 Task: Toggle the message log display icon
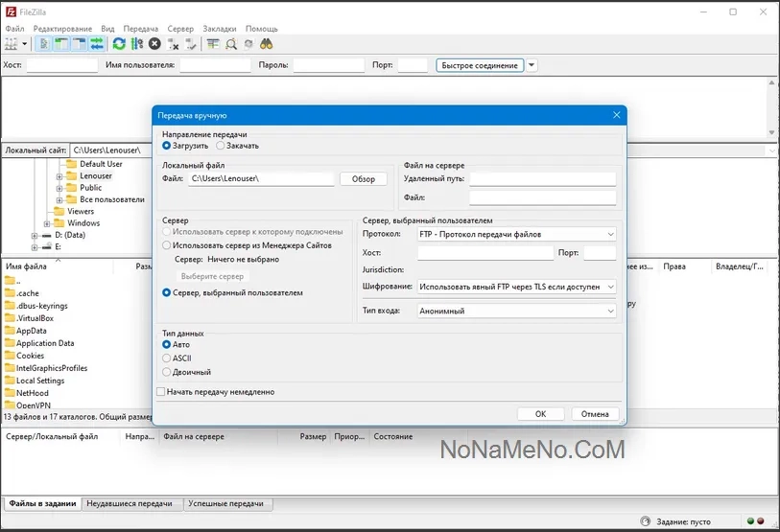pyautogui.click(x=43, y=44)
